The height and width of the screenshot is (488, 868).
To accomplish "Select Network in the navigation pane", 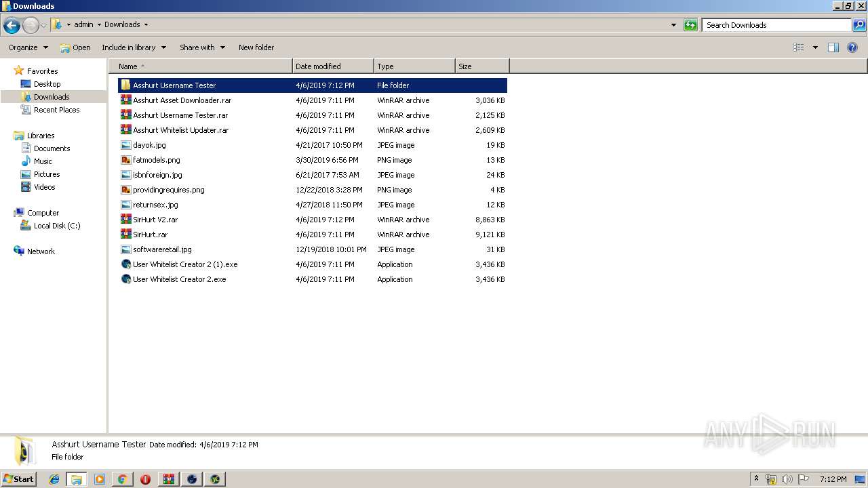I will pos(41,251).
